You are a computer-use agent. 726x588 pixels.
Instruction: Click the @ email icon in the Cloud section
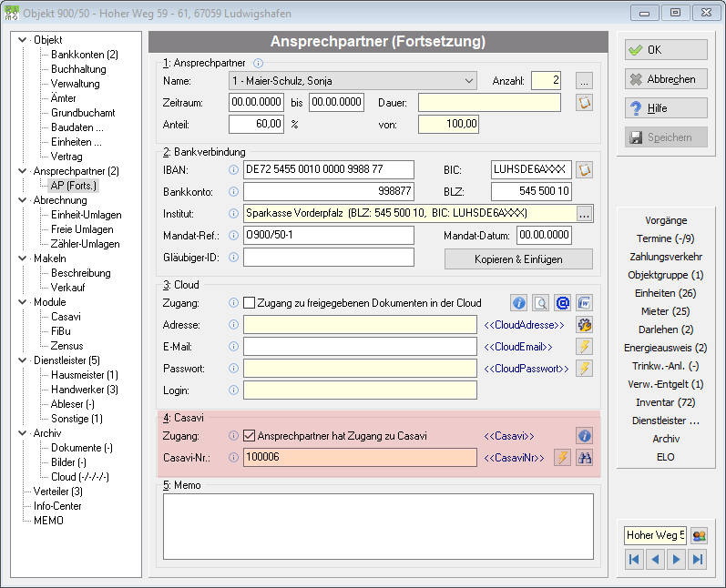coord(563,303)
